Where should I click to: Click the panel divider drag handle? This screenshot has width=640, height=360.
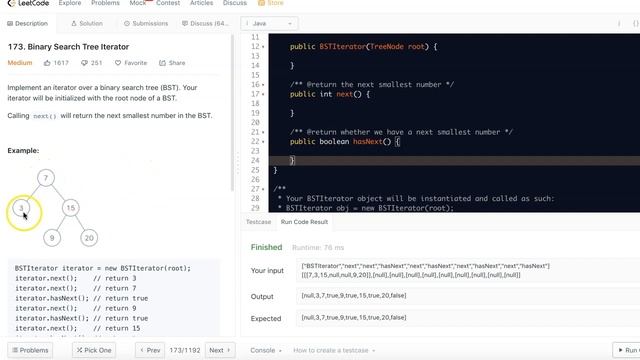(238, 163)
